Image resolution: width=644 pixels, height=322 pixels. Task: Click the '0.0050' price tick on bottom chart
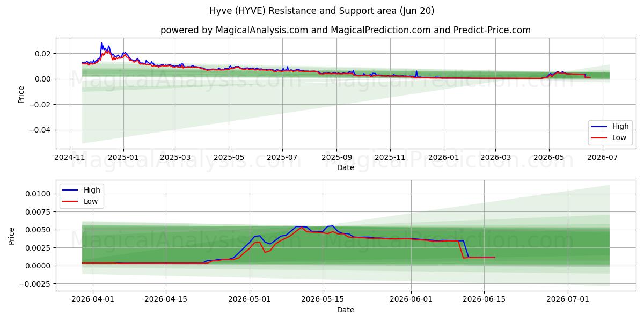pyautogui.click(x=39, y=230)
